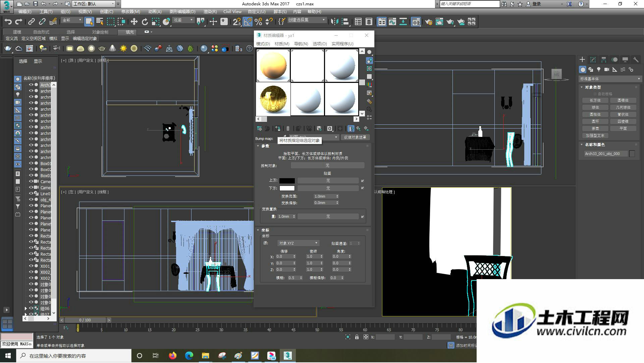The image size is (644, 363).
Task: Toggle Background checker icon beside material slots
Action: pos(369,68)
